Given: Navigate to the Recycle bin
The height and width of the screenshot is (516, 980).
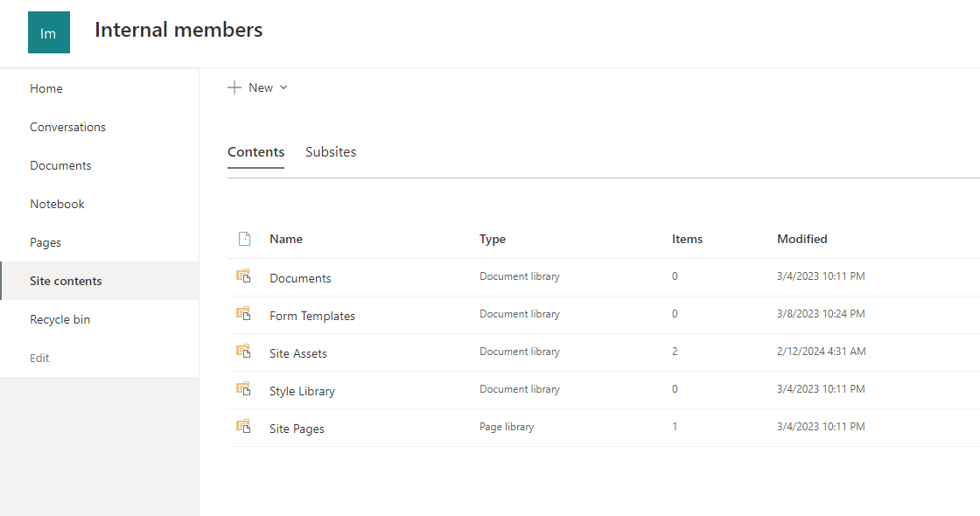Looking at the screenshot, I should pos(59,319).
